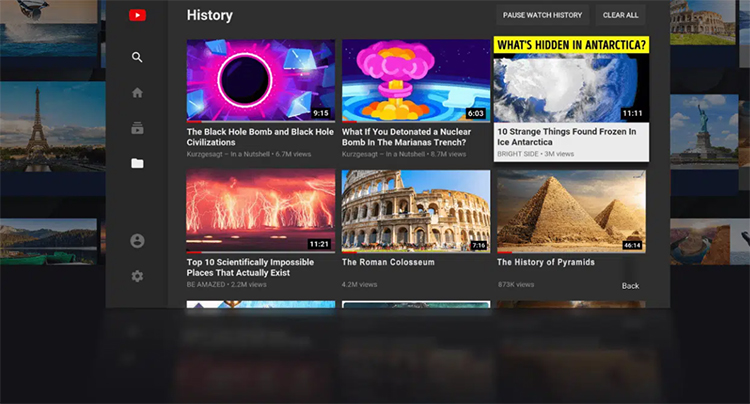Click the Back label
Viewport: 750px width, 404px height.
click(x=630, y=286)
